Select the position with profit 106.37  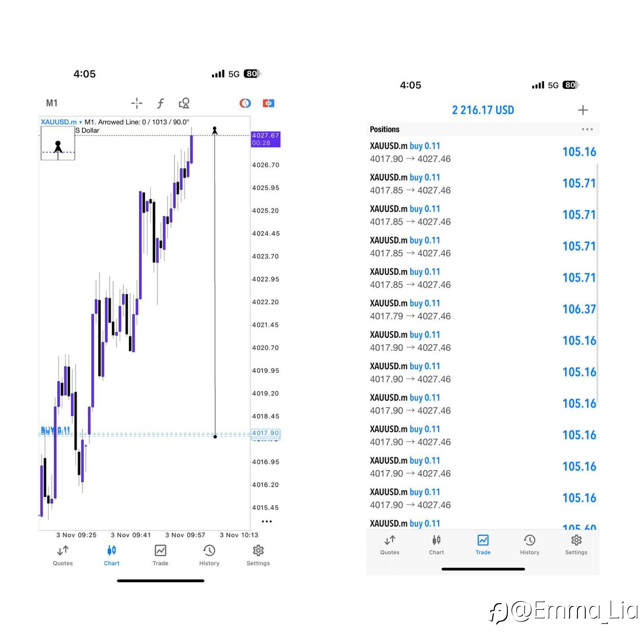(482, 309)
